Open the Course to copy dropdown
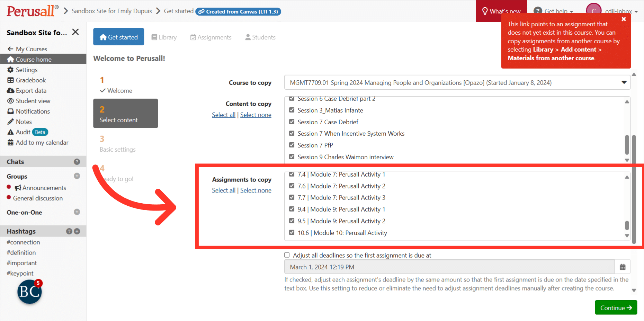The image size is (644, 321). [624, 82]
